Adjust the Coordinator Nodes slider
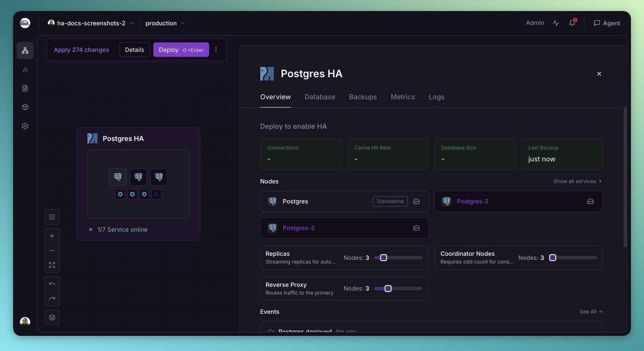 (x=573, y=258)
